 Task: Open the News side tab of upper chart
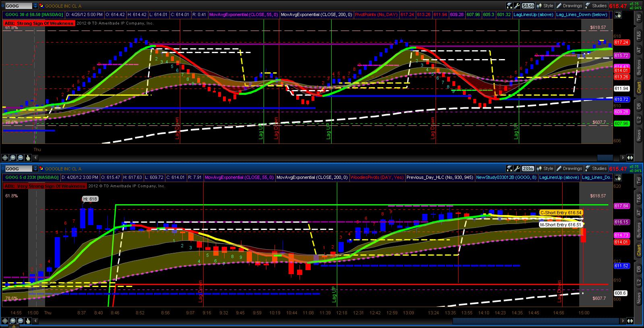tap(639, 135)
